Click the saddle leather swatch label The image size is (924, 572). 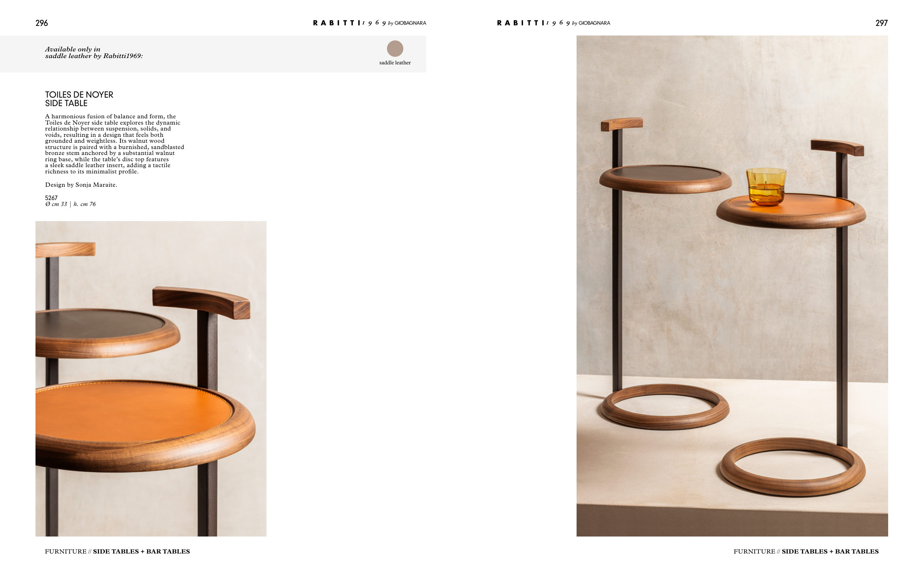click(395, 63)
